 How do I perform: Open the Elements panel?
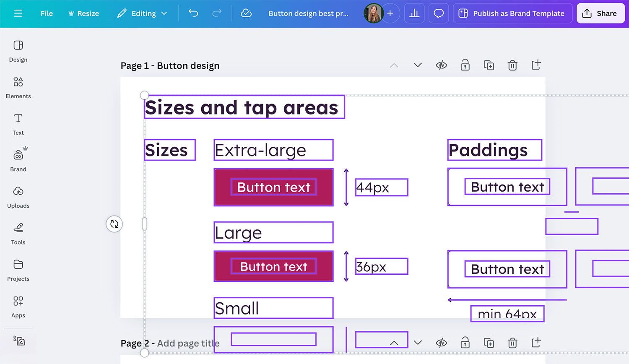coord(18,87)
